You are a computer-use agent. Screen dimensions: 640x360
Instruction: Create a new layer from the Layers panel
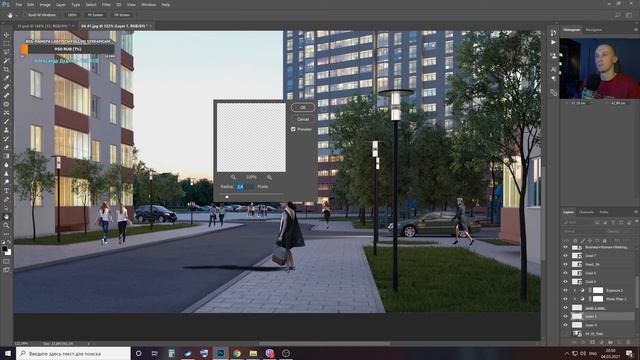coord(620,342)
